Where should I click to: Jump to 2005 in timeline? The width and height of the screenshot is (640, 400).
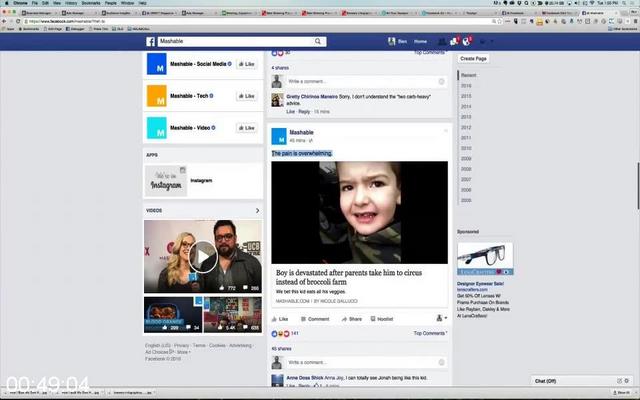click(466, 200)
